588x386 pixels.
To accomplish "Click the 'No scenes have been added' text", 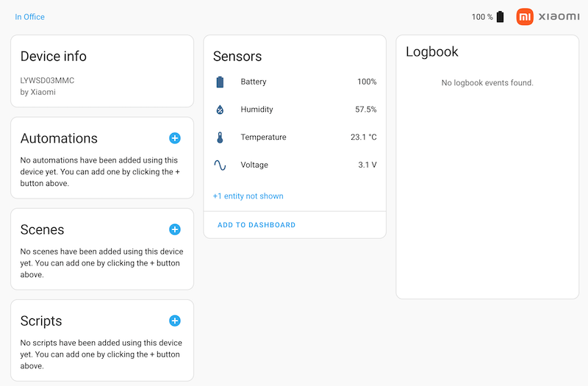I will click(x=101, y=263).
